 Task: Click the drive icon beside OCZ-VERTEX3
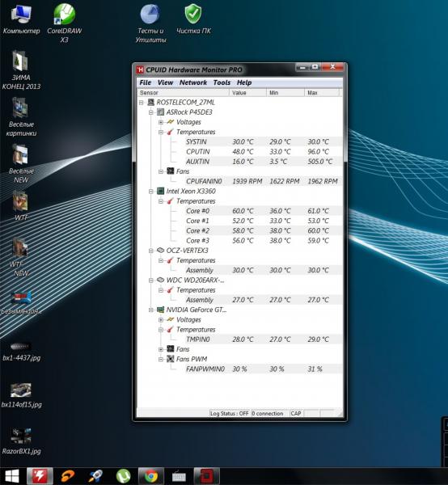(x=160, y=251)
